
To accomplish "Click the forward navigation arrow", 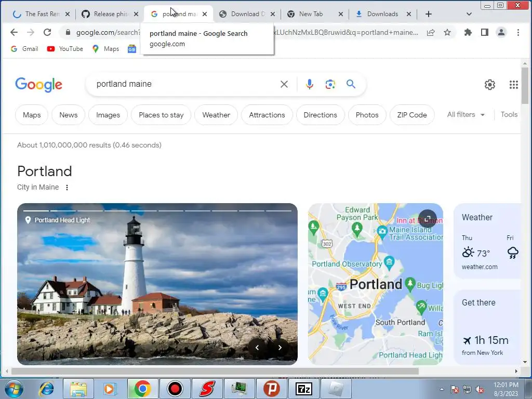I will [x=31, y=32].
